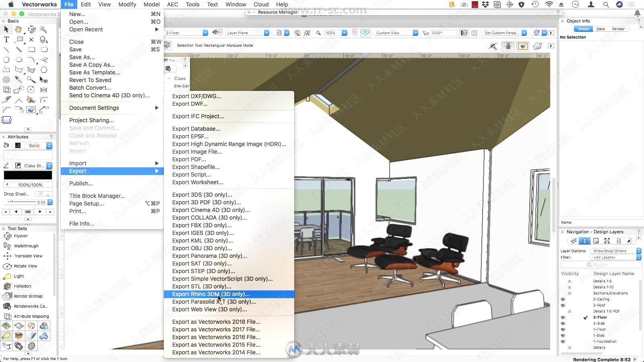Toggle visibility of 2-Ceiling layer
644x362 pixels.
pos(563,299)
